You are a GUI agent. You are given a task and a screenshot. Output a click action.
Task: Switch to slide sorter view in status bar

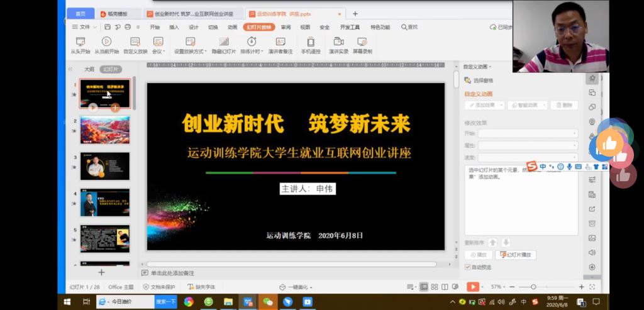coord(434,287)
